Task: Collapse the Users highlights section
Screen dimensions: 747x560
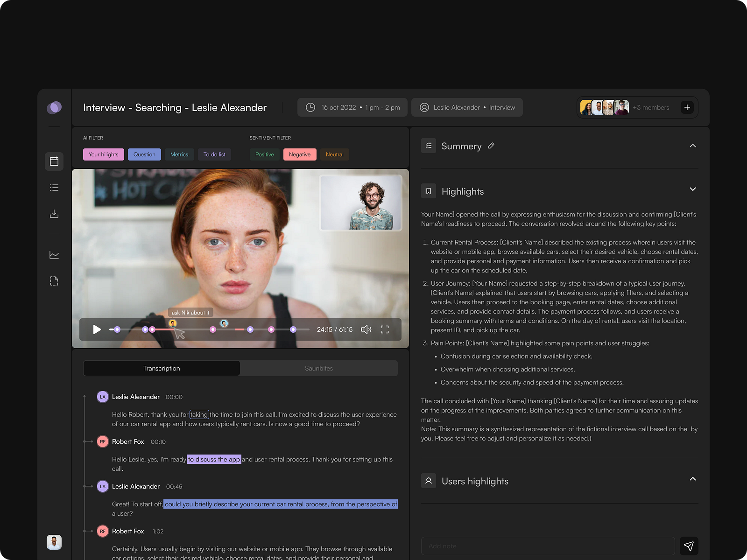Action: tap(693, 479)
